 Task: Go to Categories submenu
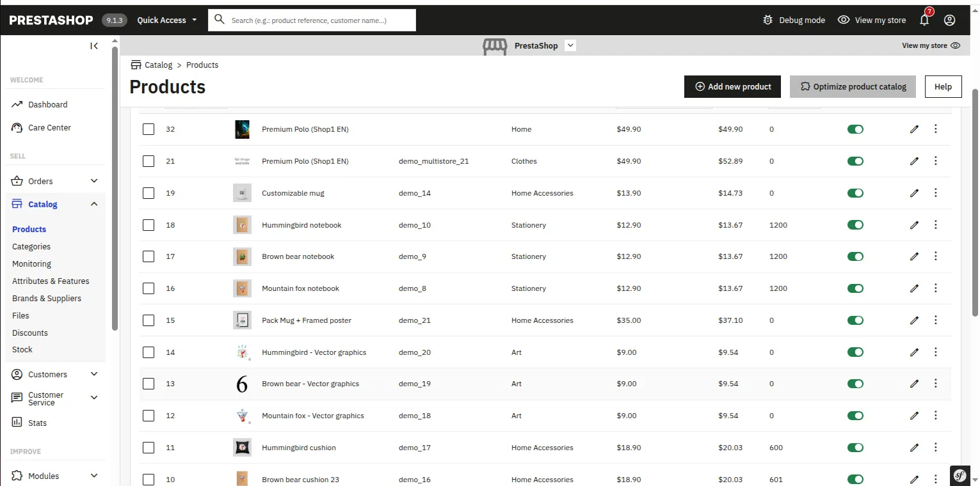[x=31, y=246]
